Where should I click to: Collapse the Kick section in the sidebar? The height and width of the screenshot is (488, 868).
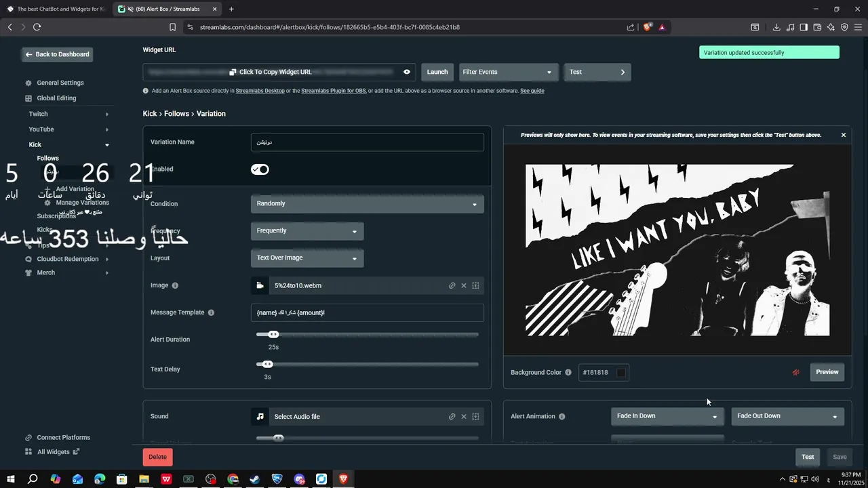click(x=107, y=145)
